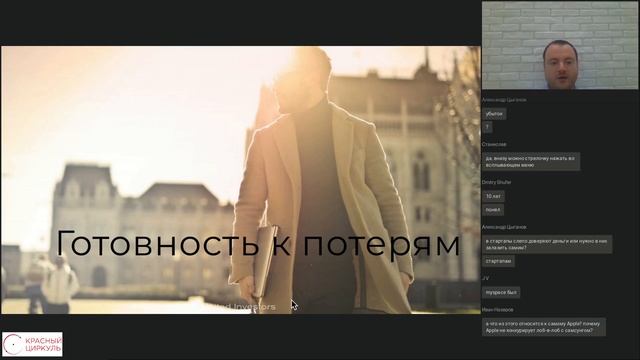The height and width of the screenshot is (360, 640).
Task: Click sender name 'Станислав' in chat
Action: click(494, 144)
